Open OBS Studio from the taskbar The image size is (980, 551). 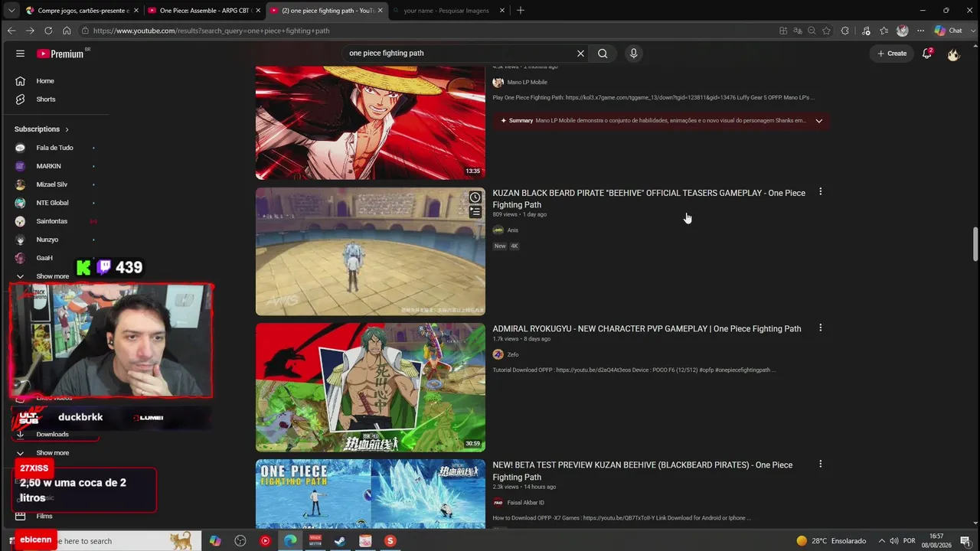click(x=240, y=541)
